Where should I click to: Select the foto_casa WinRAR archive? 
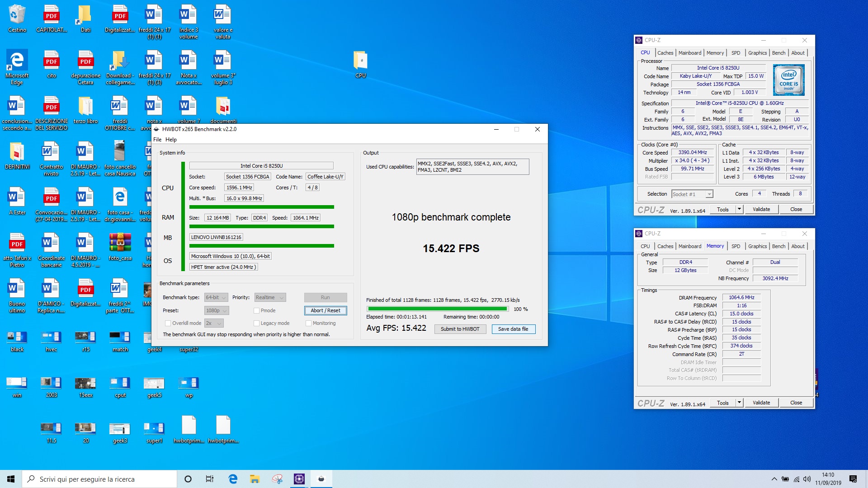tap(120, 247)
